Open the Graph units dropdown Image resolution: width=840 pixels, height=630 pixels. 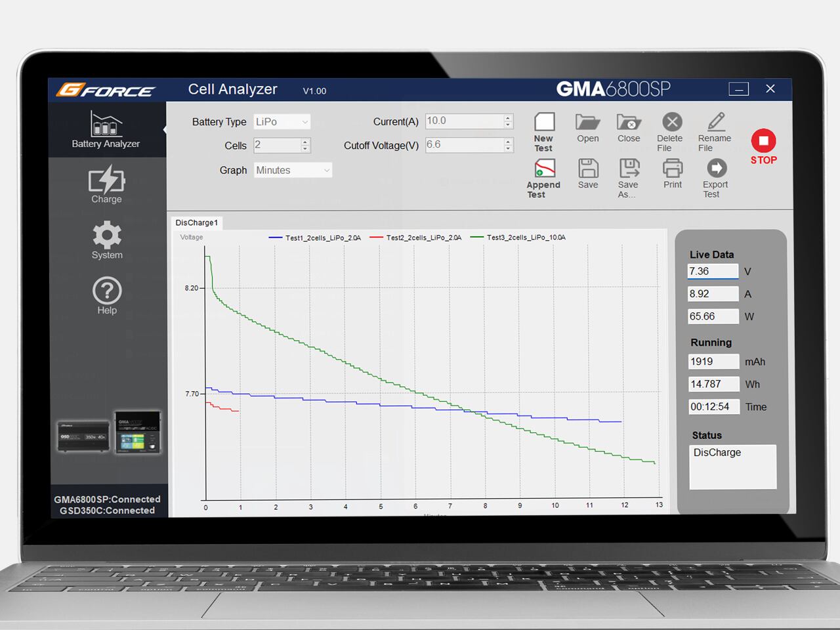[293, 171]
